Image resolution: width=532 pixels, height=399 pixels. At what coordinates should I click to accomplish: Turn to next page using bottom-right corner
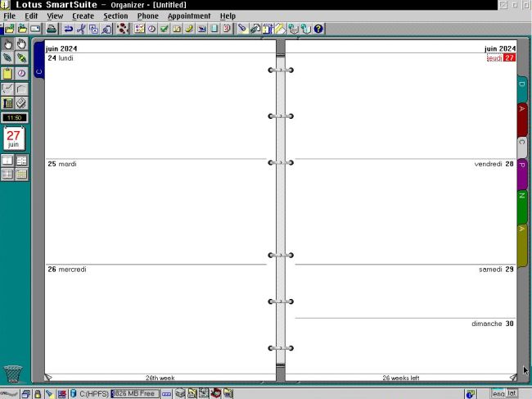[513, 377]
